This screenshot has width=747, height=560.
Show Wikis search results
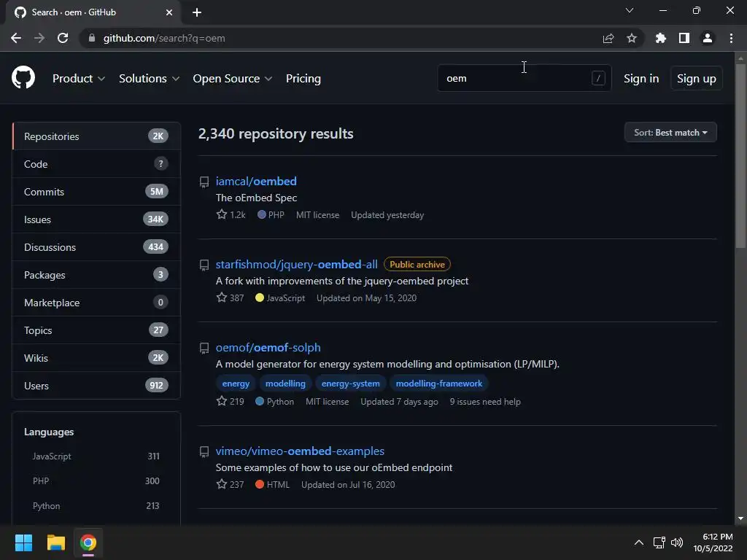click(x=96, y=357)
